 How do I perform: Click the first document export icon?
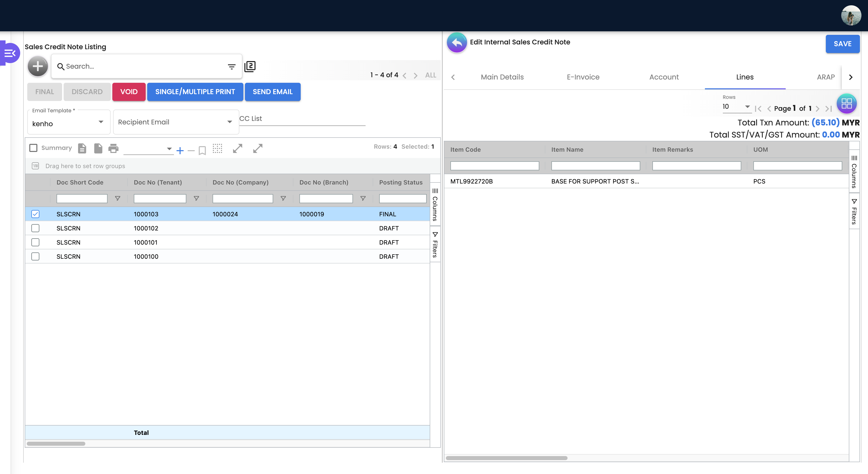pyautogui.click(x=82, y=148)
